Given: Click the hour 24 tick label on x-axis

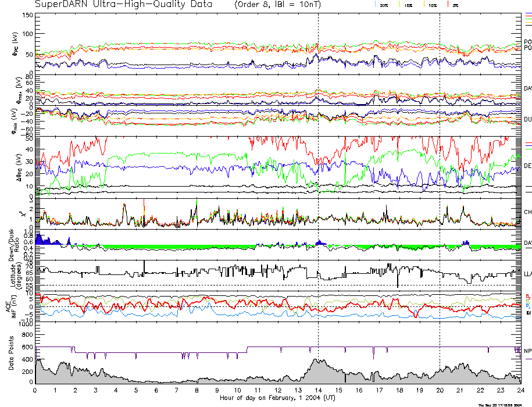Looking at the screenshot, I should 520,391.
